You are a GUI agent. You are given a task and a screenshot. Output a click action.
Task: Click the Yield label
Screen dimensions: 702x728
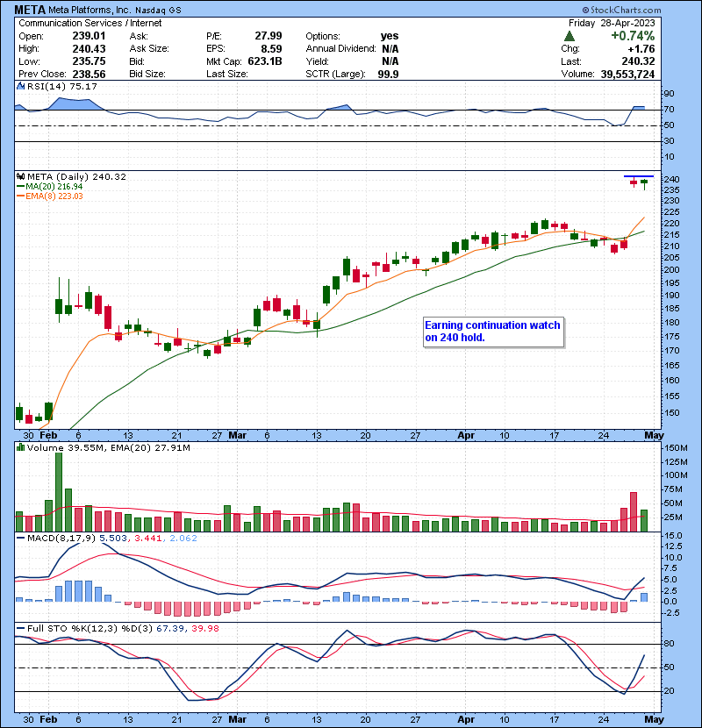[x=317, y=61]
